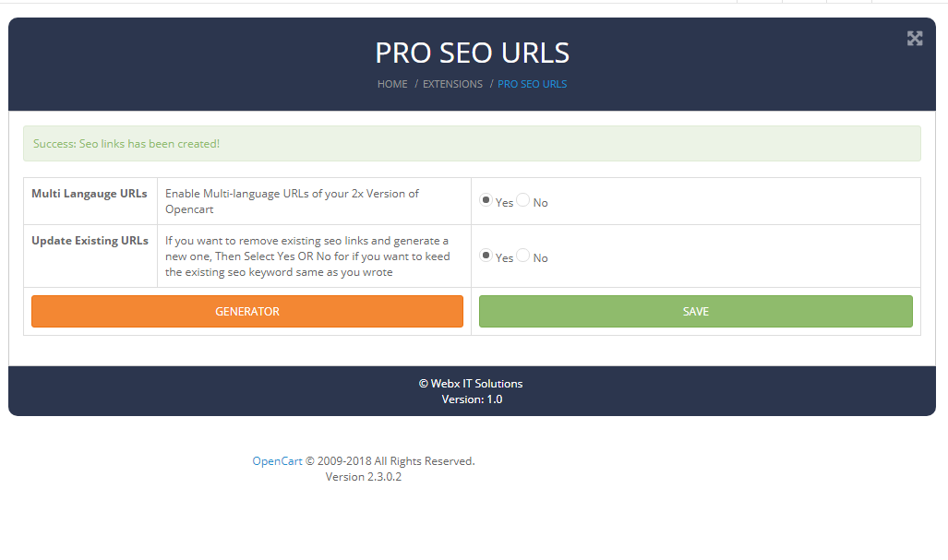Click the green success alert message
The width and height of the screenshot is (948, 560).
click(x=472, y=144)
